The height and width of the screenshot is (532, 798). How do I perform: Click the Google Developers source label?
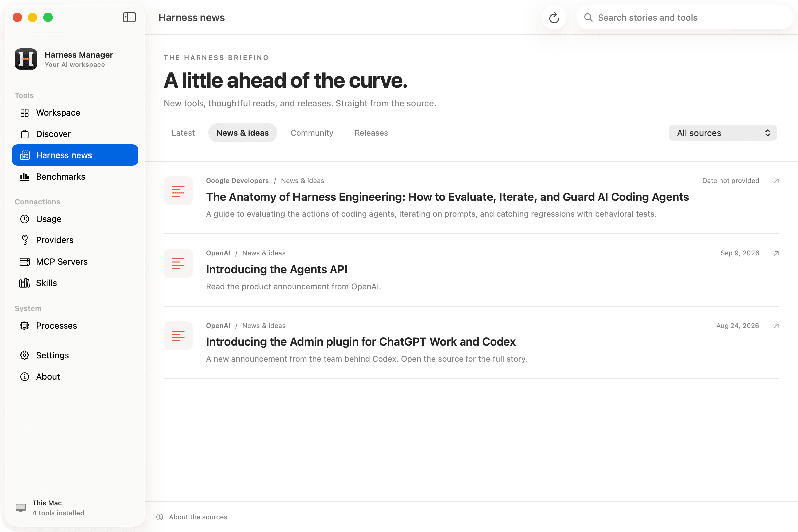point(237,181)
